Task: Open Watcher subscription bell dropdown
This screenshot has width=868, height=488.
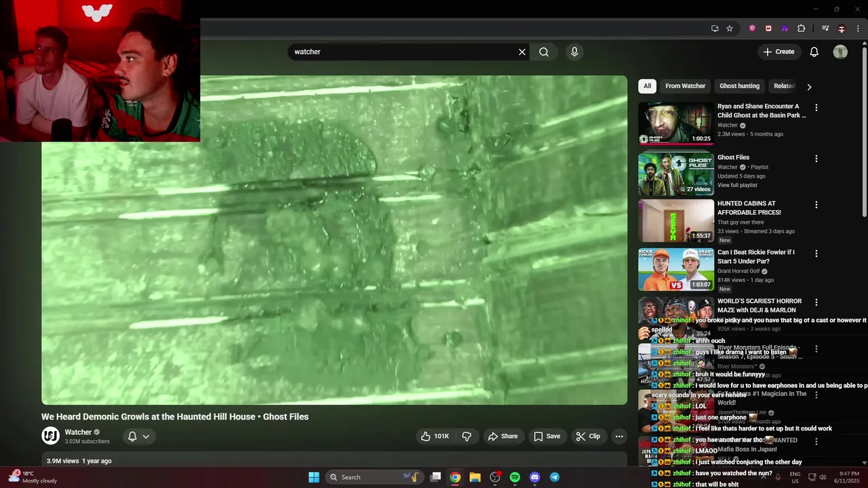Action: click(x=138, y=436)
